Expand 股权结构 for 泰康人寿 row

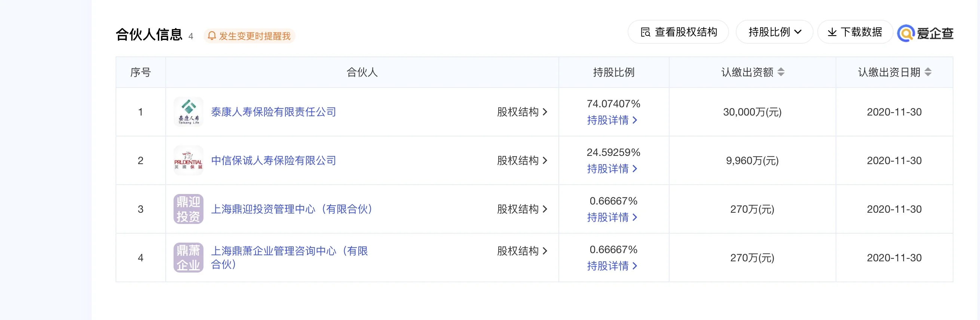tap(522, 112)
